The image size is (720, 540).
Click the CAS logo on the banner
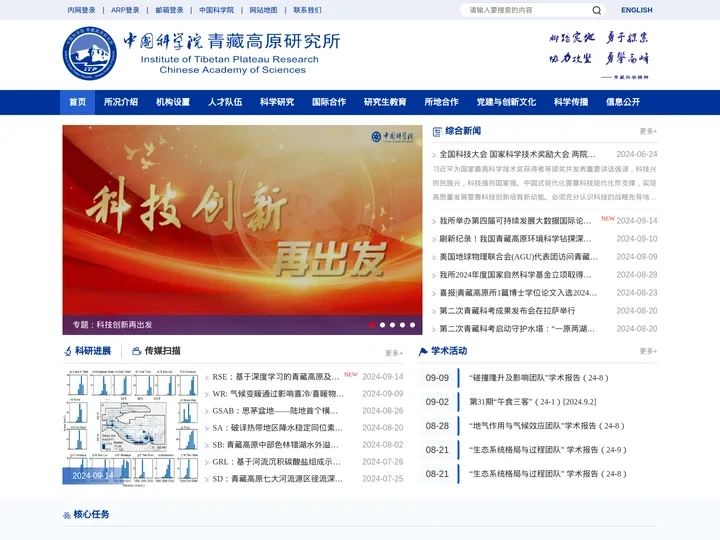click(x=393, y=136)
